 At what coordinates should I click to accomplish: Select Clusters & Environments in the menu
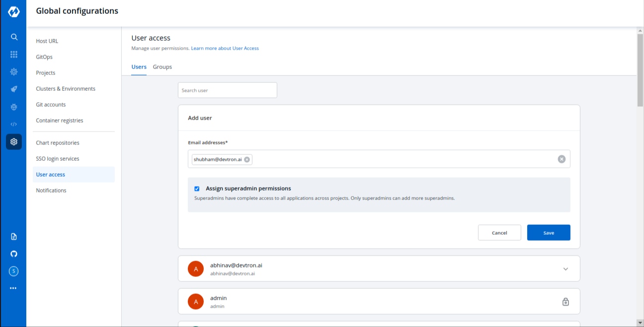(66, 89)
